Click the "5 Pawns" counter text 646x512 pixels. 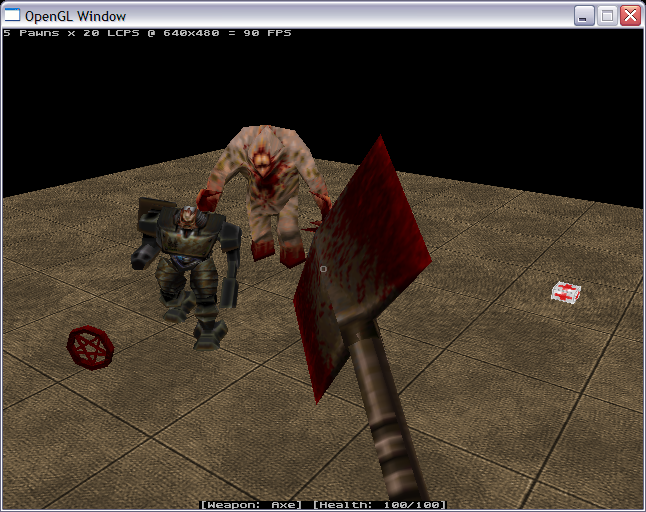coord(30,33)
